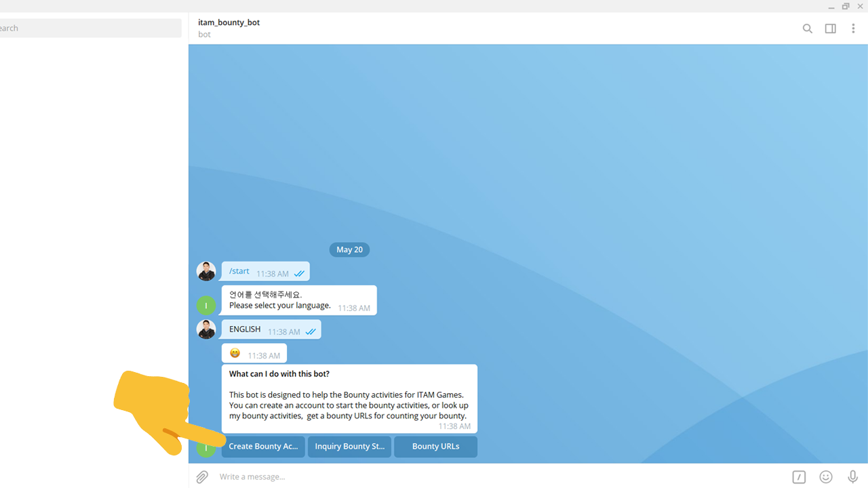Screen dimensions: 868x488
Task: Click the Inquiry Bounty St... button
Action: click(349, 447)
